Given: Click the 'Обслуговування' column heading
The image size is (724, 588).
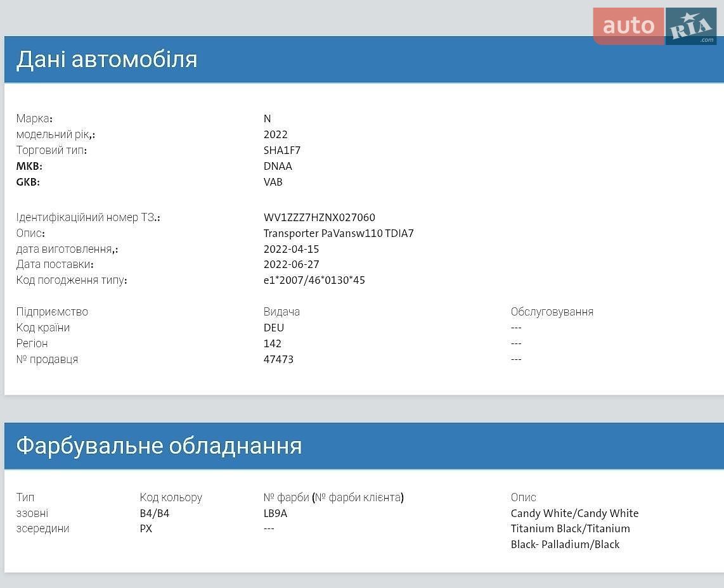Looking at the screenshot, I should click(x=552, y=312).
